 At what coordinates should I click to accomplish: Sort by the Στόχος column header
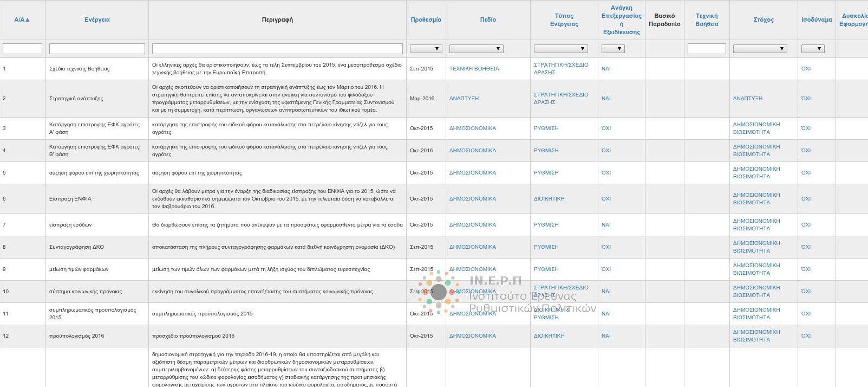763,20
